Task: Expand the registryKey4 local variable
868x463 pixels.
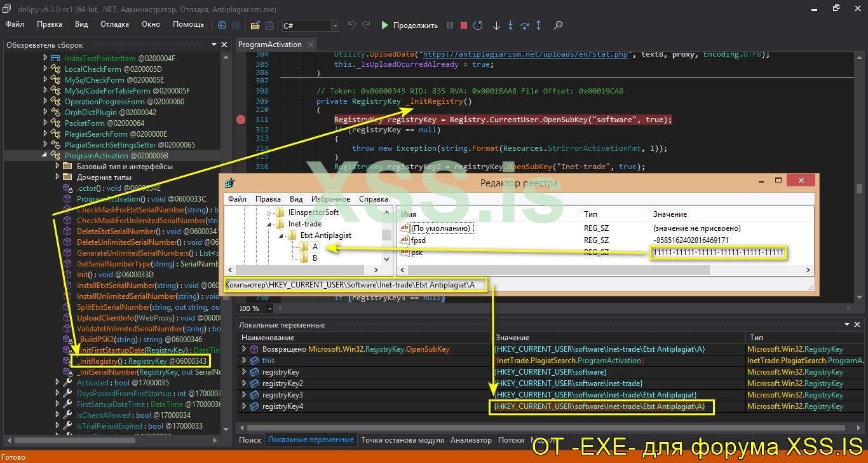Action: [244, 406]
